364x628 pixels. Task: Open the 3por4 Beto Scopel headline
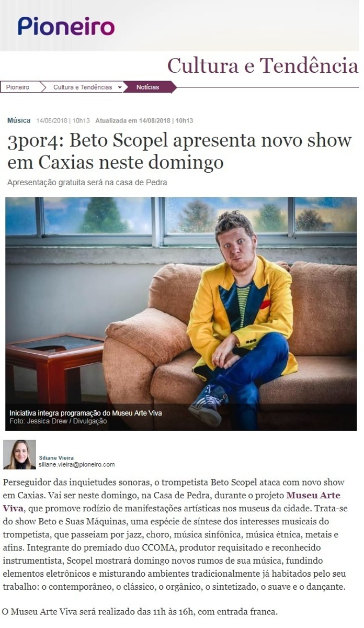pos(179,151)
